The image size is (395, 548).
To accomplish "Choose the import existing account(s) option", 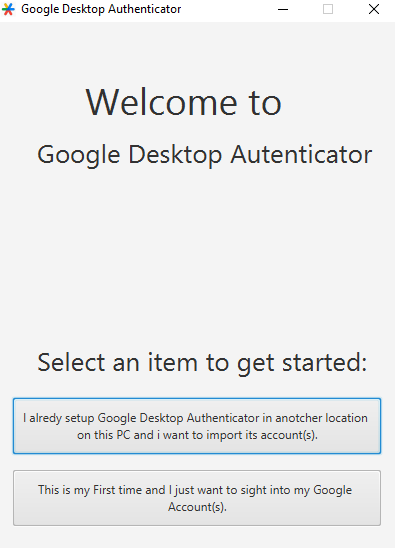I will pyautogui.click(x=197, y=426).
